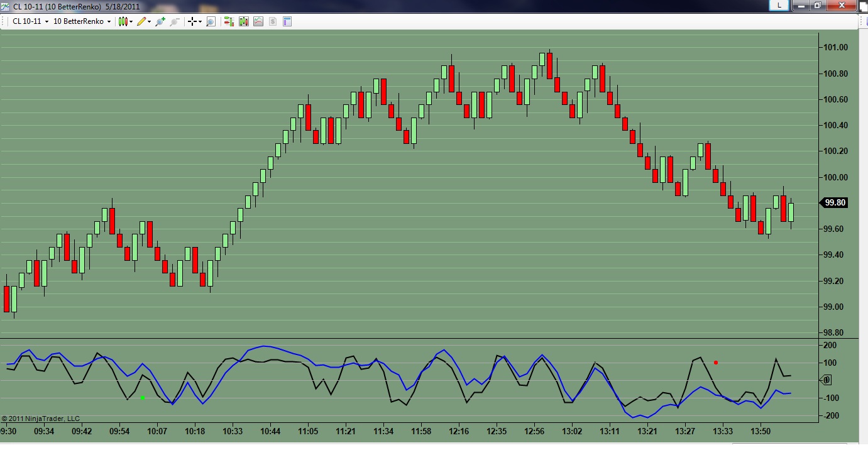This screenshot has height=460, width=868.
Task: Open the boxed candlesticks data series icon
Action: (x=243, y=21)
